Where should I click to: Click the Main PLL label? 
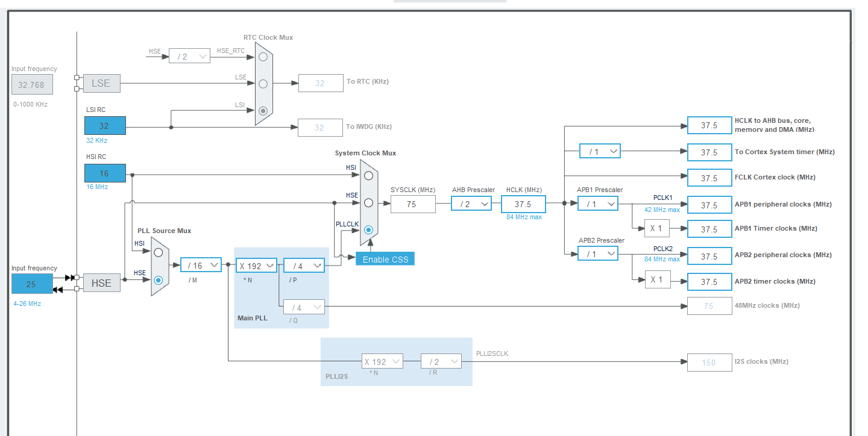[252, 317]
